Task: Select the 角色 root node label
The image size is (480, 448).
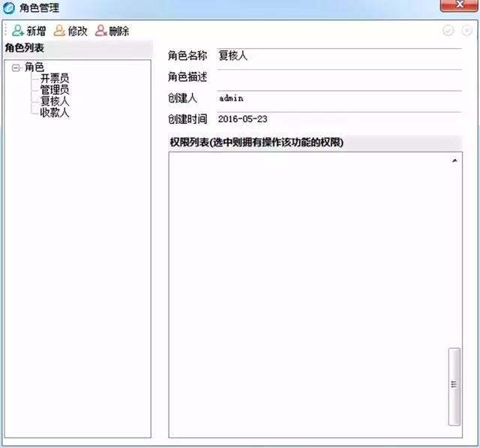Action: pyautogui.click(x=34, y=67)
